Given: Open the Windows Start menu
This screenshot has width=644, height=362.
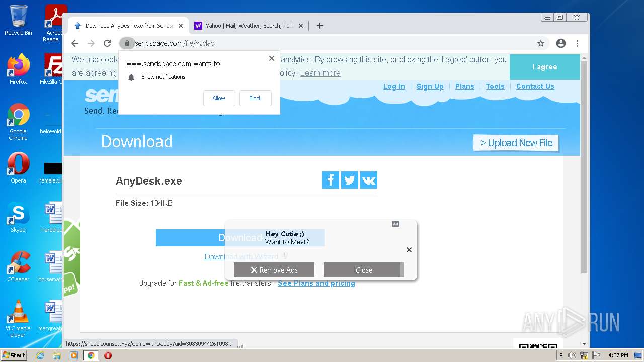Looking at the screenshot, I should pos(14,355).
